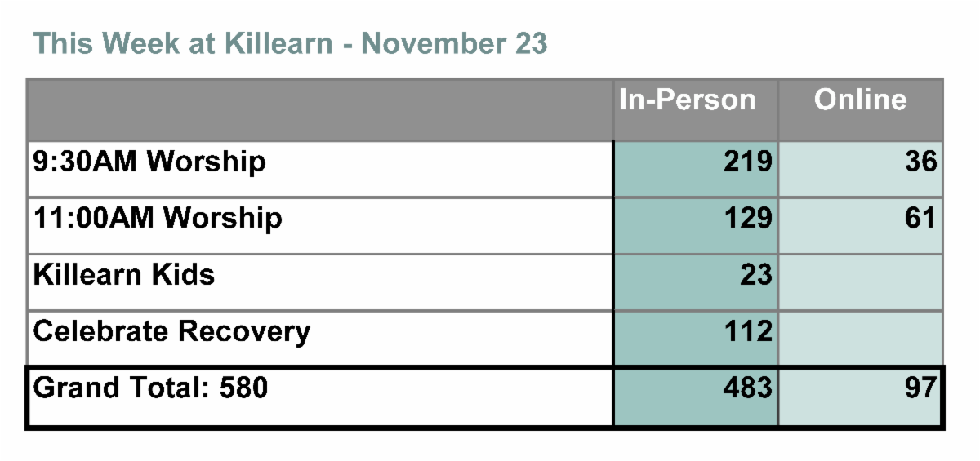
Task: Click the 219 in-person attendance cell
Action: pos(747,162)
